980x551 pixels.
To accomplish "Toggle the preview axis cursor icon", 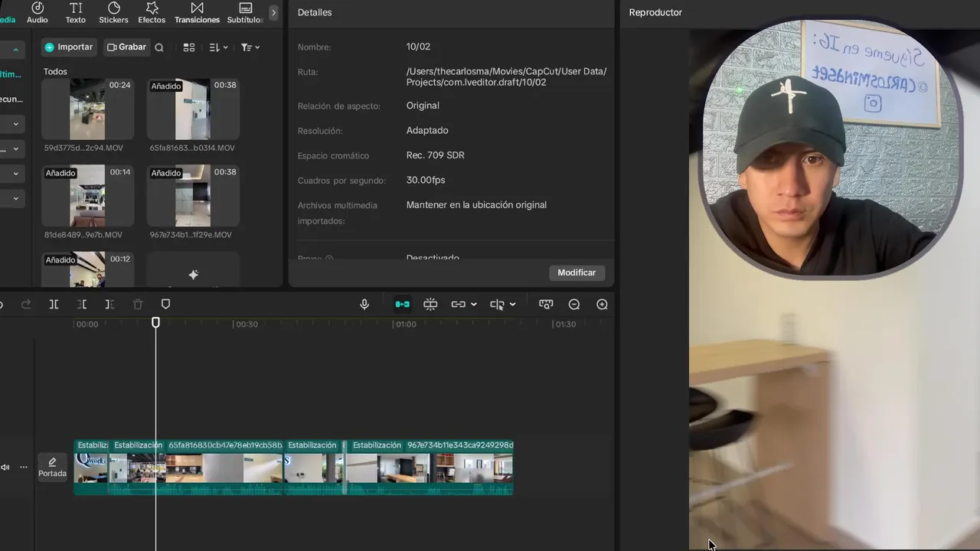I will coord(497,305).
